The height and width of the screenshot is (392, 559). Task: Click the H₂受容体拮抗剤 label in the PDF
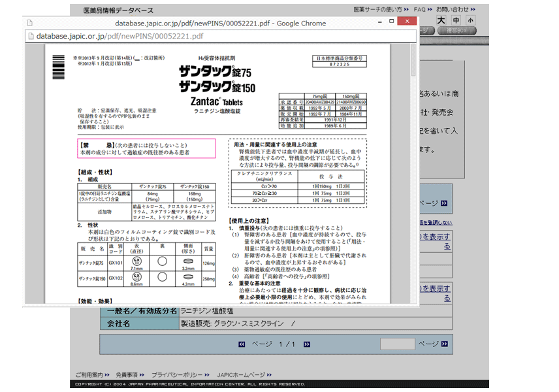click(x=217, y=58)
